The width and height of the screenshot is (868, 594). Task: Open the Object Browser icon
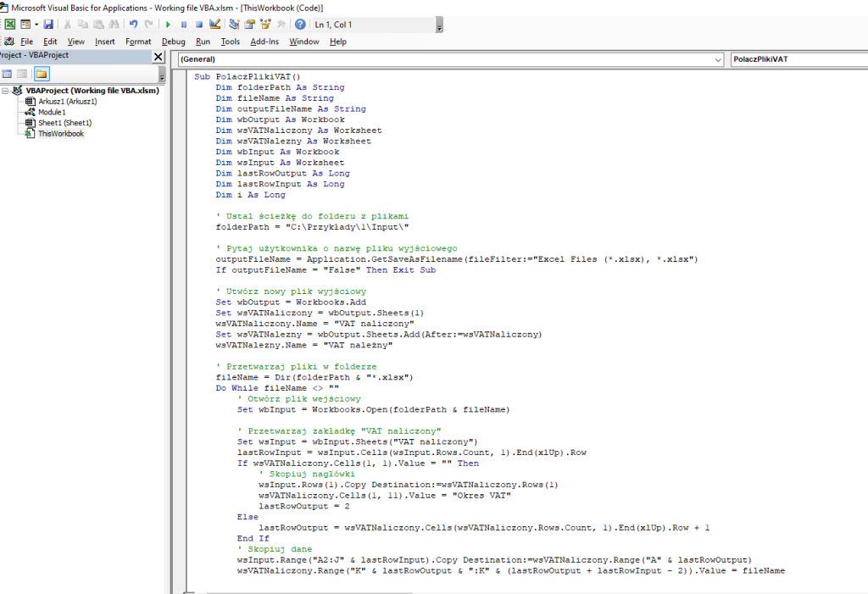click(264, 25)
